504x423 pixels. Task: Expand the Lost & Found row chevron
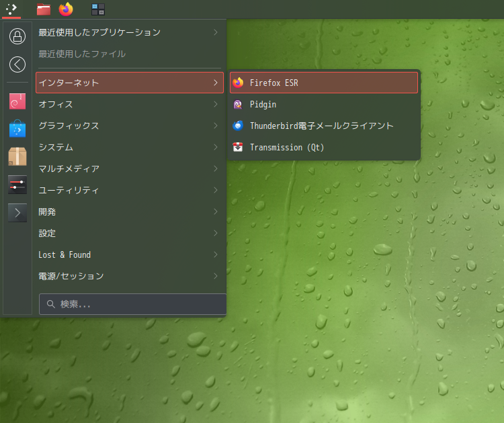pyautogui.click(x=216, y=254)
